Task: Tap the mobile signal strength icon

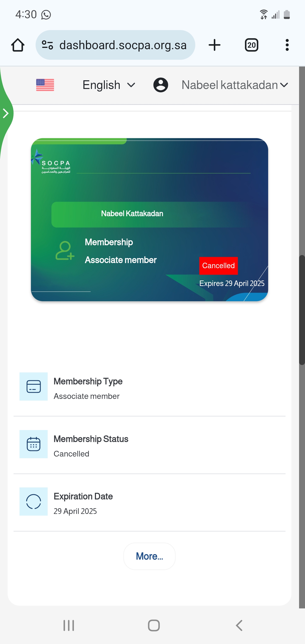Action: 276,14
